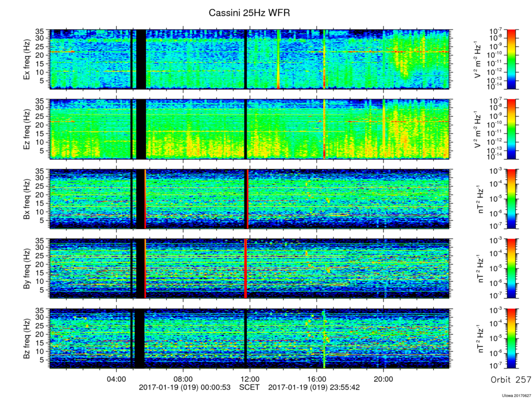Click the 'Bx freq (Hz)' axis label
This screenshot has width=532, height=398.
tap(27, 199)
